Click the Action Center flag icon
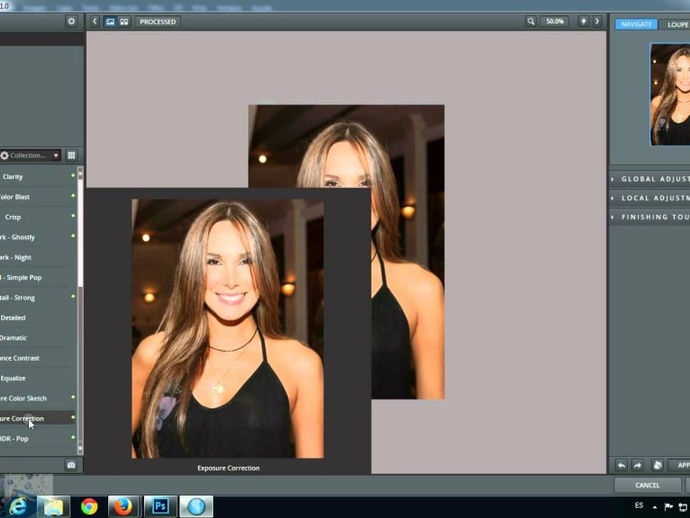690x518 pixels. [668, 507]
